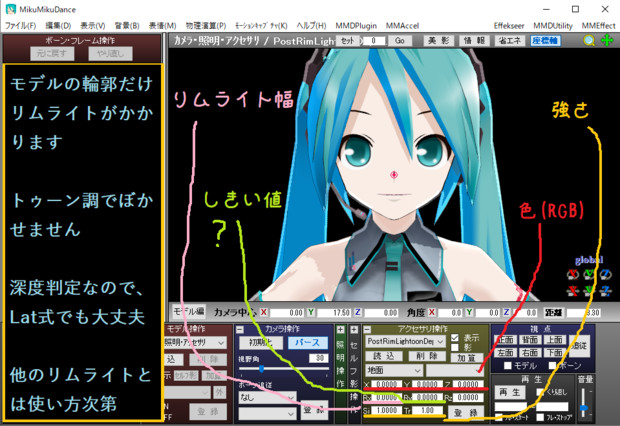Select the 右面 right view button
This screenshot has height=426, width=620.
(x=530, y=352)
